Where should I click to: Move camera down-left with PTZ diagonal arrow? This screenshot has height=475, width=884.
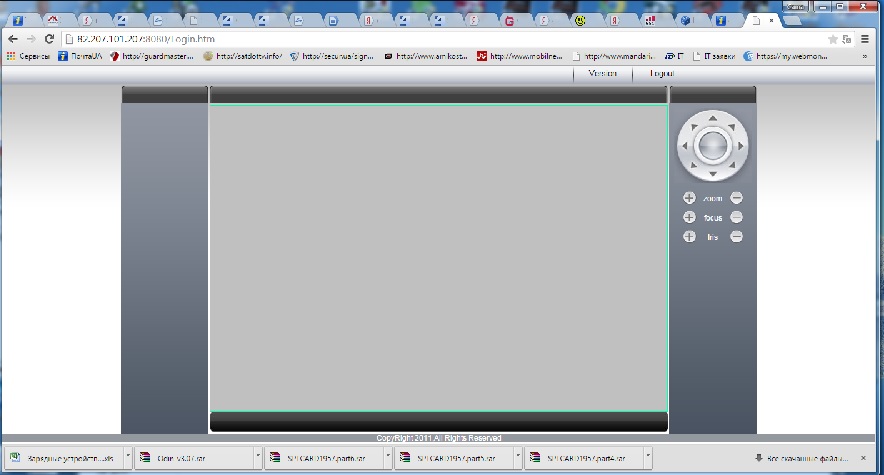pyautogui.click(x=694, y=165)
